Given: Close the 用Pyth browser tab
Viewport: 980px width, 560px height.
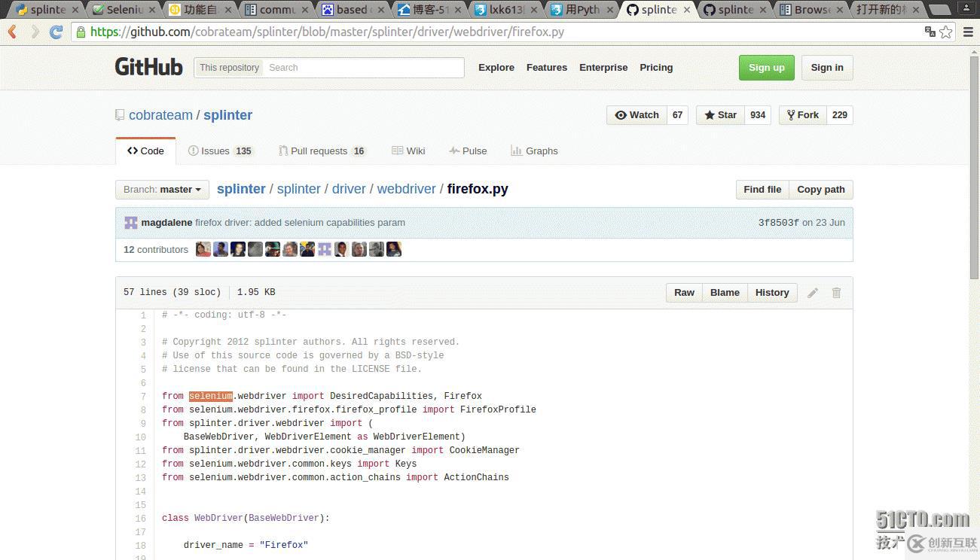Looking at the screenshot, I should 610,10.
